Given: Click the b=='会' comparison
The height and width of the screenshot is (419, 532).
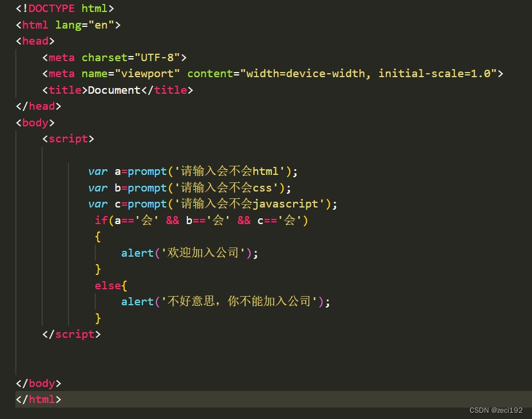Looking at the screenshot, I should coord(208,220).
